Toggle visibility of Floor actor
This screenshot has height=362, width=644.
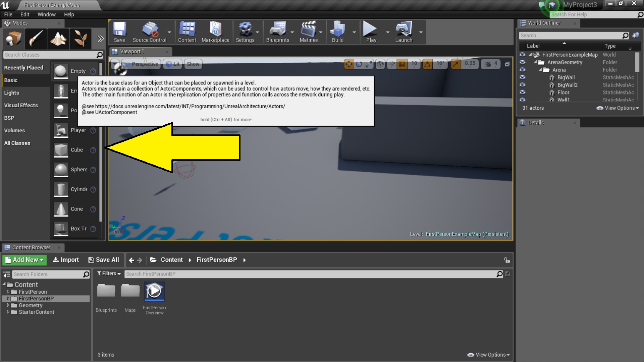pos(523,93)
